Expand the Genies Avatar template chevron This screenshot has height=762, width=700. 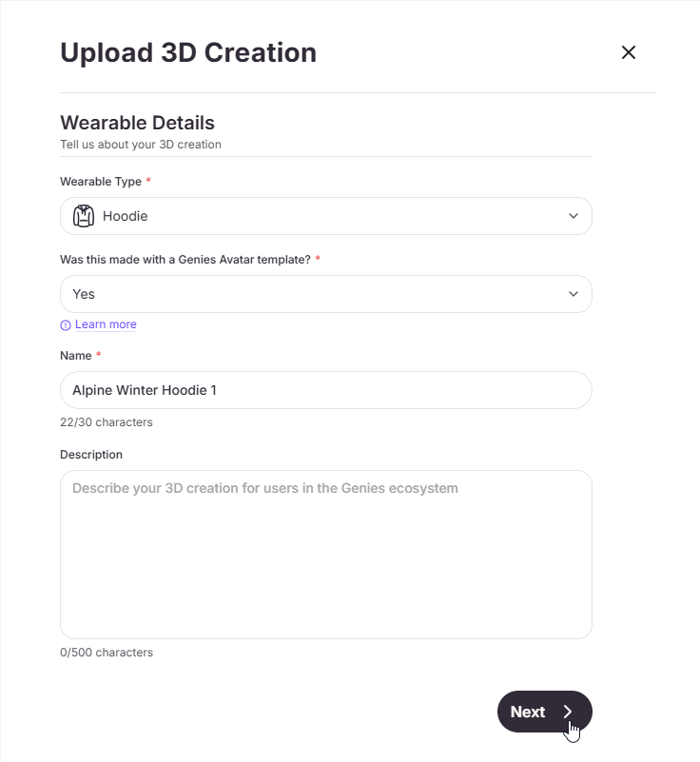573,294
